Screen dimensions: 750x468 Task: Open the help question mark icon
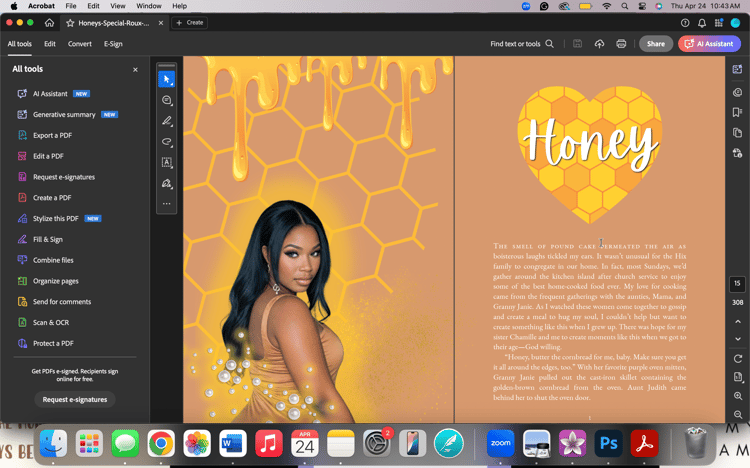click(x=685, y=23)
